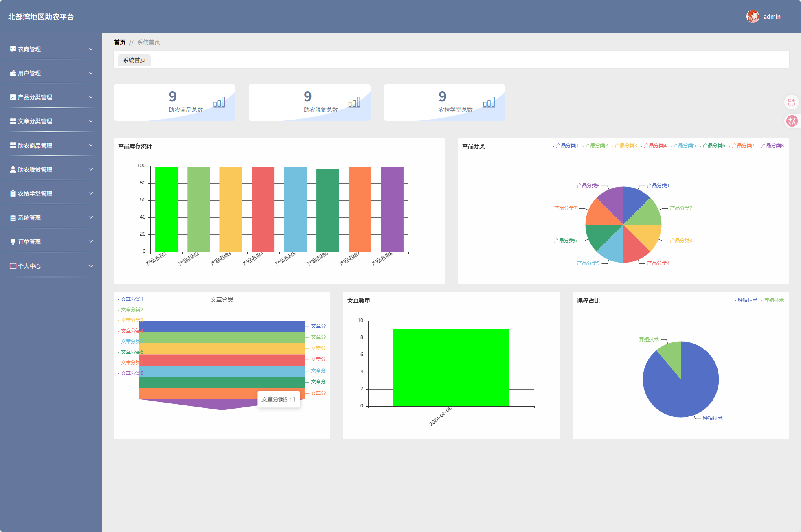Toggle 养殖技术 legend in 课程占比 chart
The image size is (801, 532).
[x=772, y=300]
